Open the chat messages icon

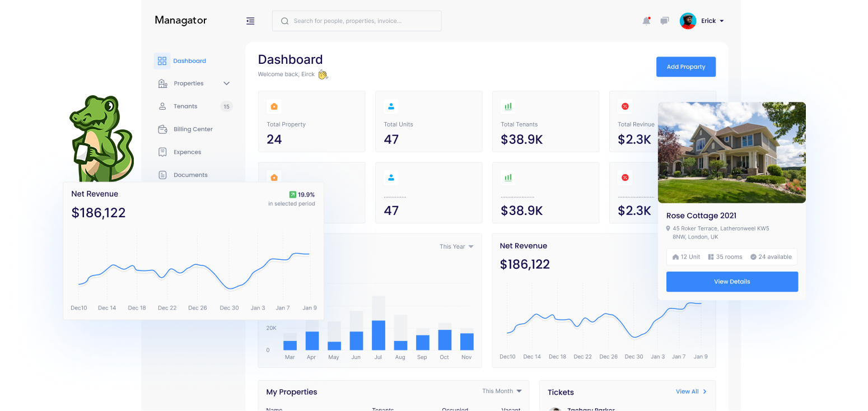(x=664, y=21)
